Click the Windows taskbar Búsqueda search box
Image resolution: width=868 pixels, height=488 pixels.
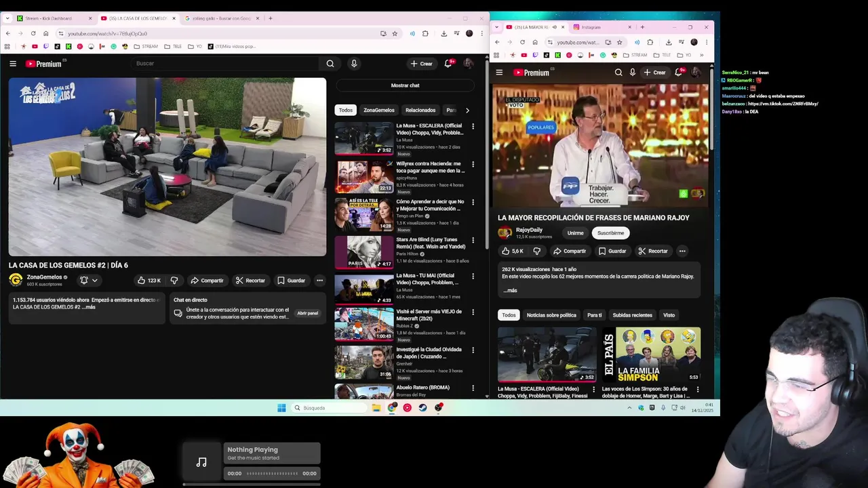[x=328, y=408]
